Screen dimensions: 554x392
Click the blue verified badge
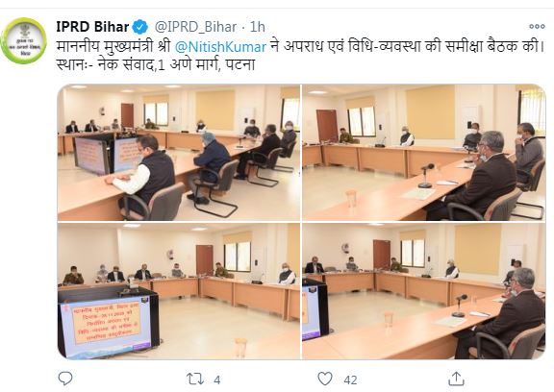pos(140,27)
